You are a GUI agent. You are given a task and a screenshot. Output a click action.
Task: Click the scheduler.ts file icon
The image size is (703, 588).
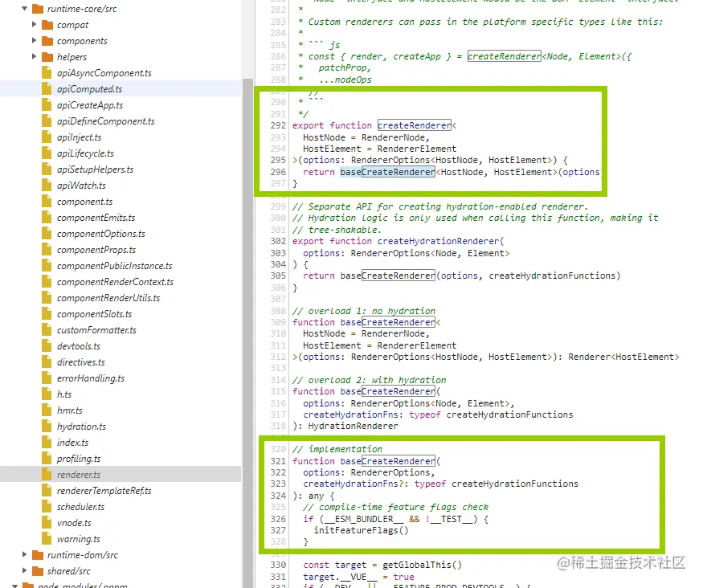click(x=47, y=507)
